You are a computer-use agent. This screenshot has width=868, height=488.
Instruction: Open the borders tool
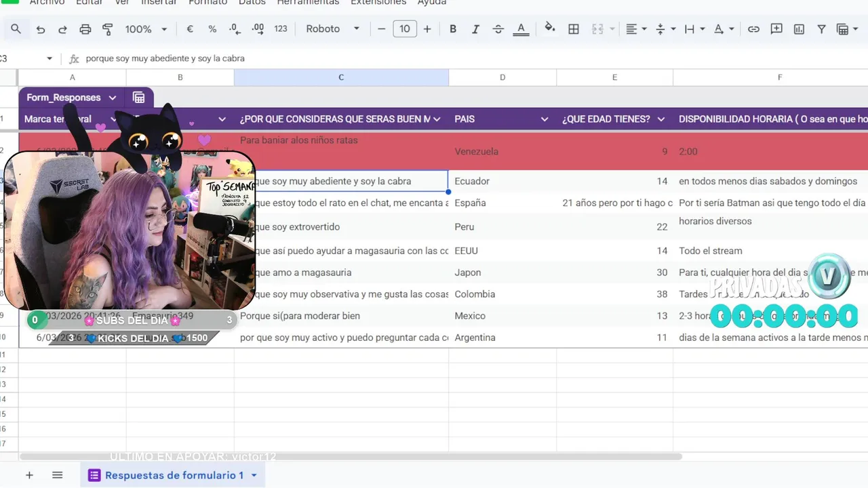click(574, 29)
